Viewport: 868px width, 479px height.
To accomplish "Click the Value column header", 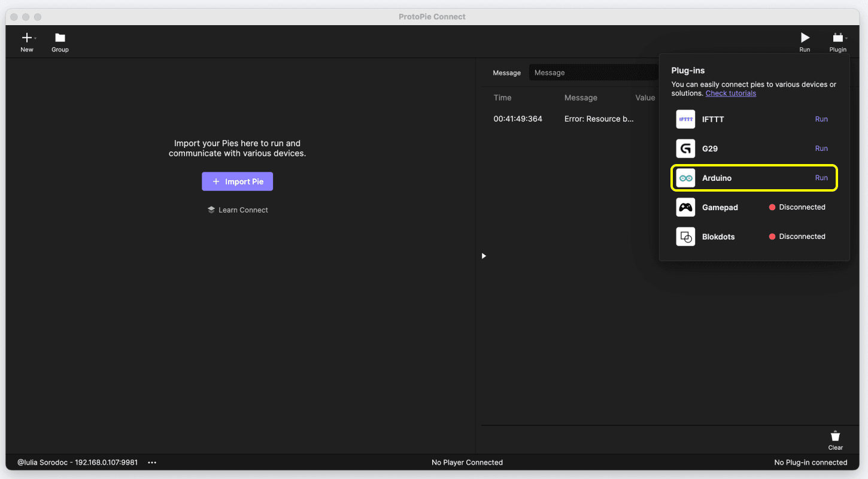I will [x=645, y=98].
